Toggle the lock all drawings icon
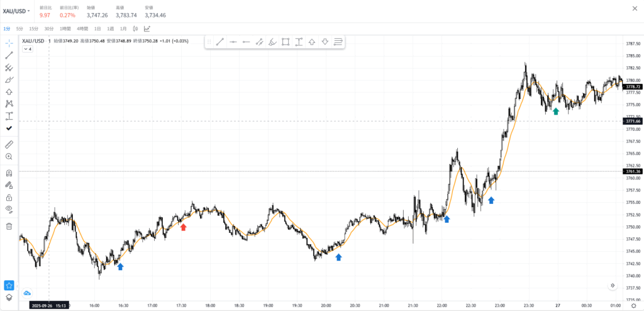Viewport: 644px width, 311px height. tap(9, 197)
